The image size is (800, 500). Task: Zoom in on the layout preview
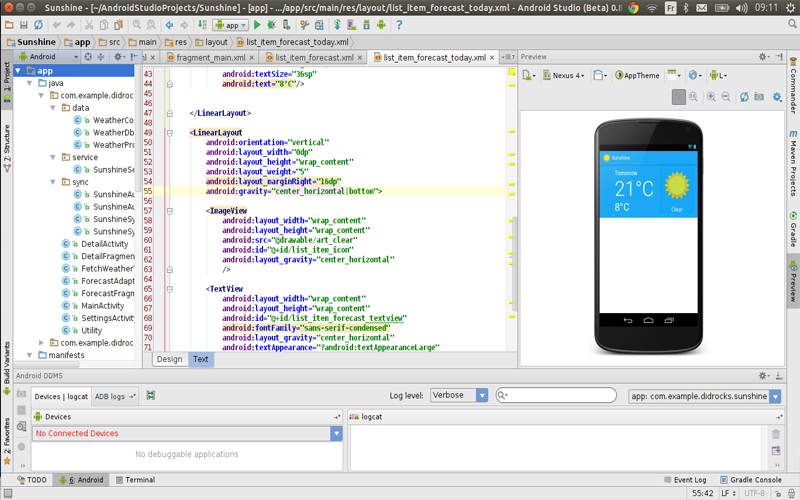pyautogui.click(x=711, y=97)
